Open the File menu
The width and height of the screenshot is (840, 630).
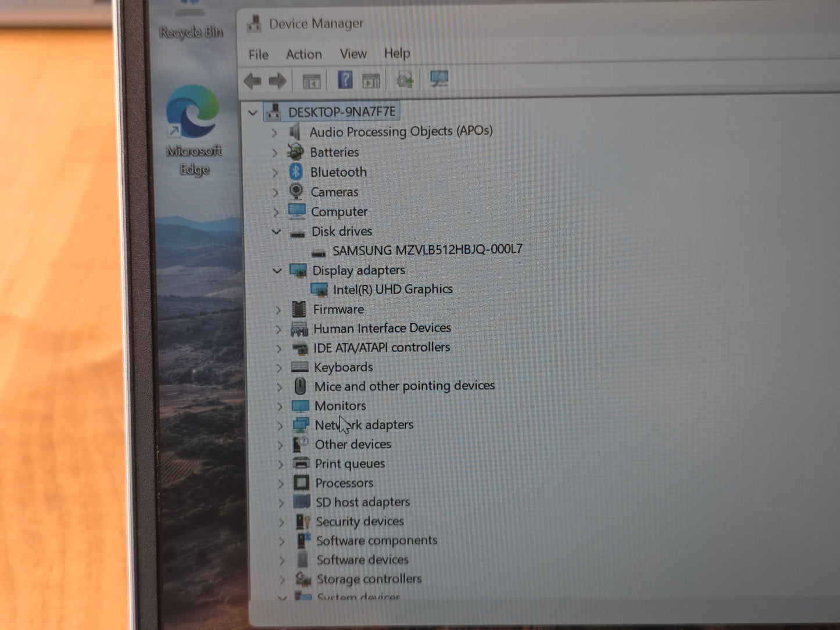click(x=258, y=53)
